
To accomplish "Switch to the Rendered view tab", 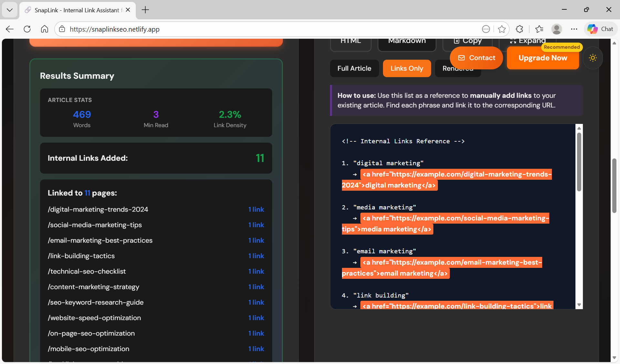I will pos(458,68).
